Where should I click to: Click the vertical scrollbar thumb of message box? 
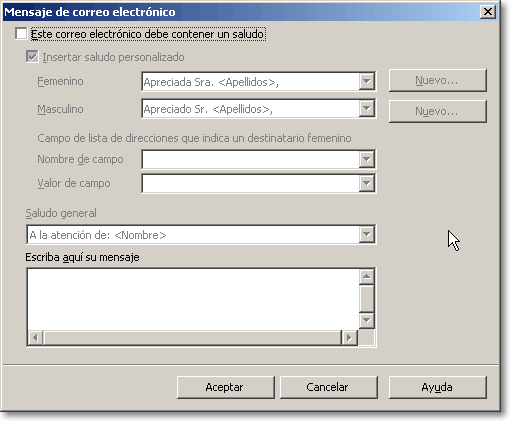pos(367,298)
